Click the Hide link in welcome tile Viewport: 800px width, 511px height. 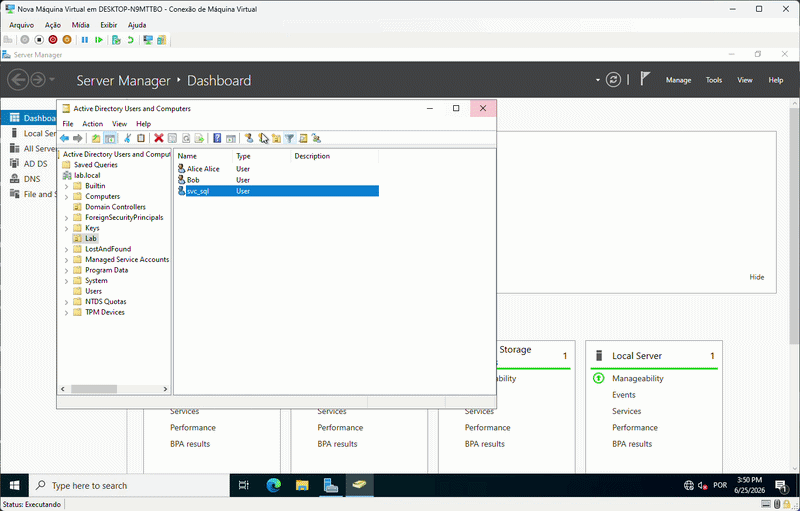tap(757, 277)
